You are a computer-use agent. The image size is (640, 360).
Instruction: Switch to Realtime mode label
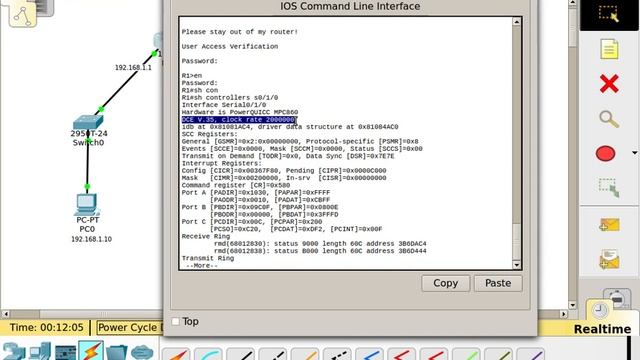point(602,329)
